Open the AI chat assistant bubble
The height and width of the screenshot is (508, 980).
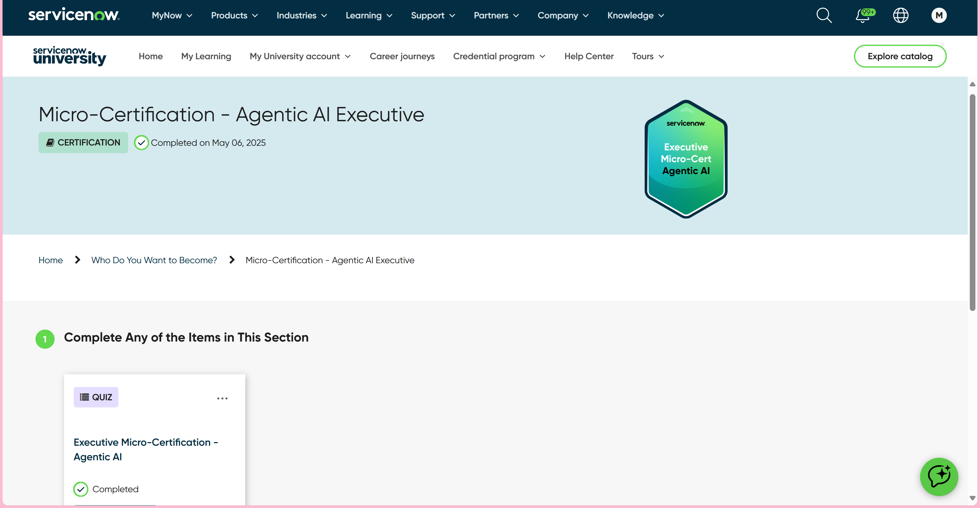(939, 476)
